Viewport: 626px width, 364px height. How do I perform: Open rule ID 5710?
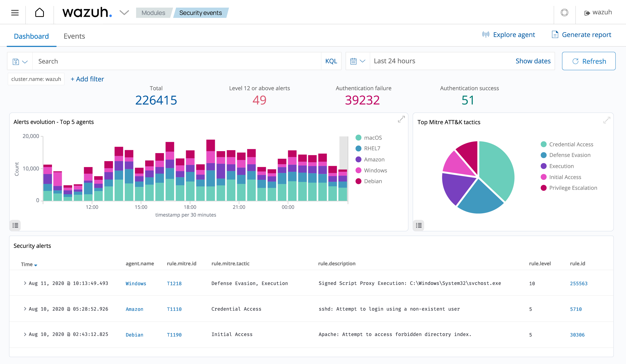[x=576, y=309]
